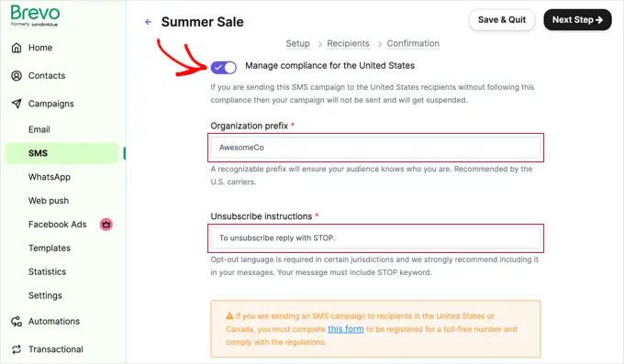Image resolution: width=624 pixels, height=364 pixels.
Task: Jump to the Confirmation step
Action: (413, 43)
